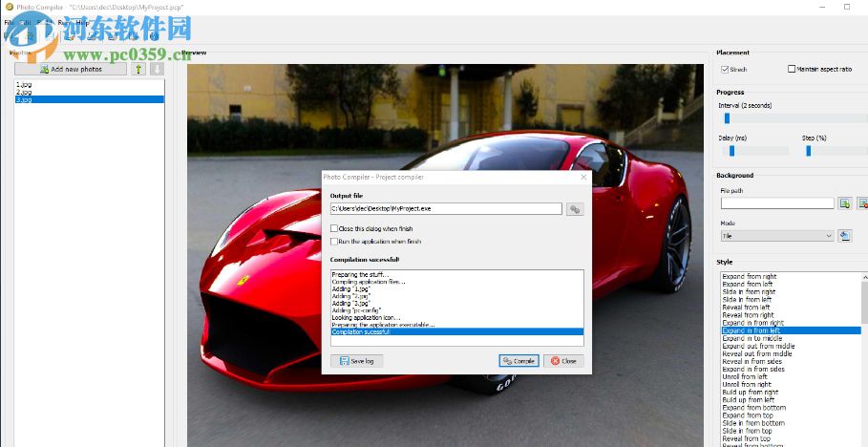Maximize the Photo Compiler window
Viewport: 868px width, 447px height.
point(847,7)
